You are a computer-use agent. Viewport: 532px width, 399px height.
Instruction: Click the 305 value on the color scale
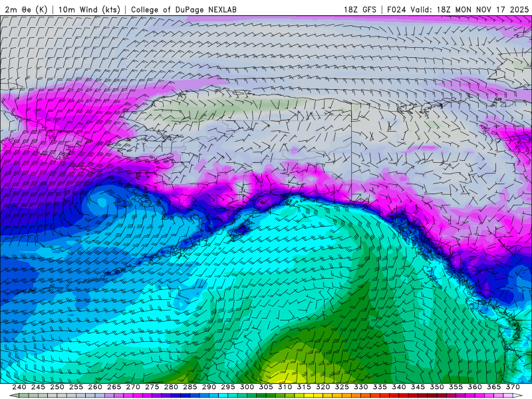click(x=267, y=387)
